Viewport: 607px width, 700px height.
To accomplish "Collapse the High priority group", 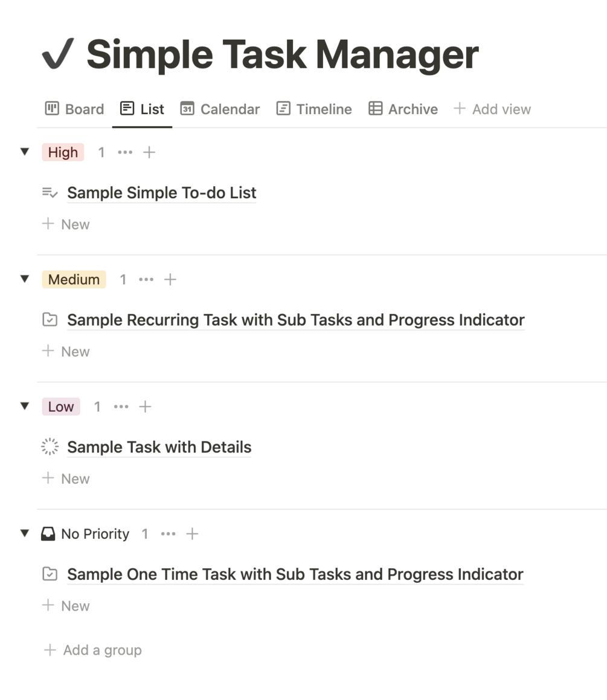I will point(25,152).
